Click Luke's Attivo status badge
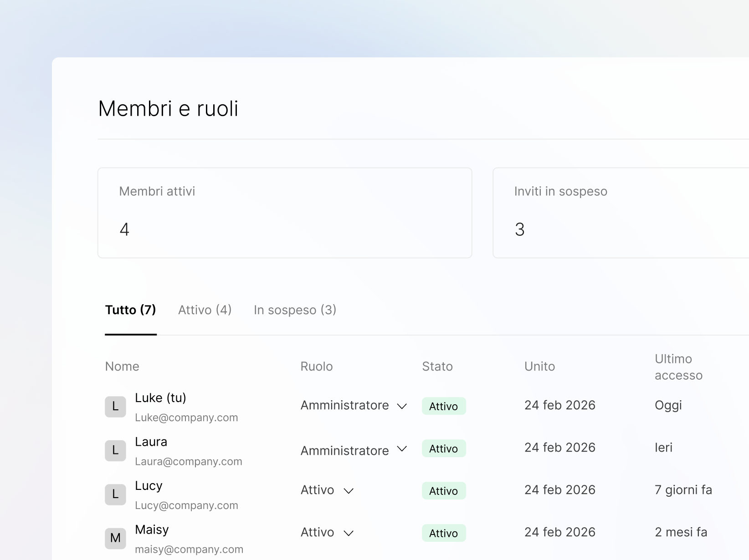 [x=444, y=406]
